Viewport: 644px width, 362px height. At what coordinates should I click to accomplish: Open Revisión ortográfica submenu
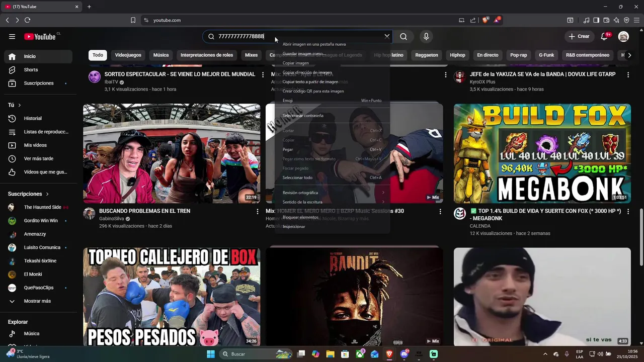[333, 193]
